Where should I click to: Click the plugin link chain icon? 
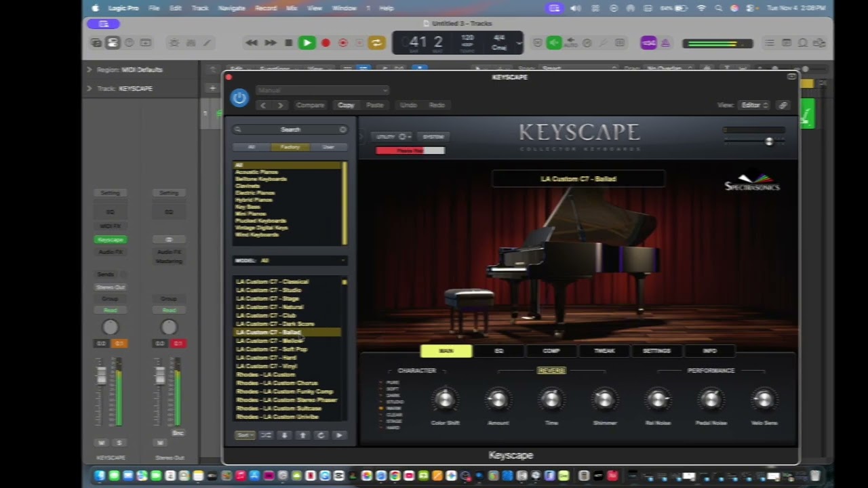[x=783, y=105]
